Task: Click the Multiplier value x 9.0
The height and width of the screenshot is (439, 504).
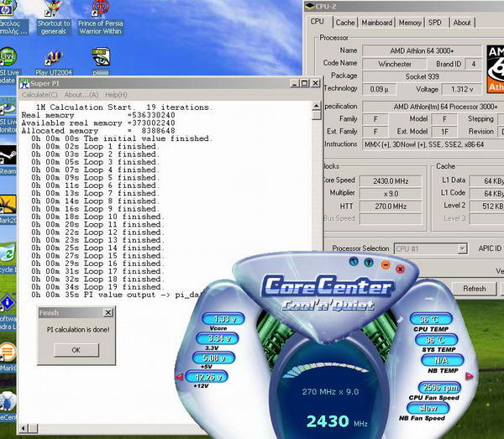Action: pyautogui.click(x=391, y=194)
